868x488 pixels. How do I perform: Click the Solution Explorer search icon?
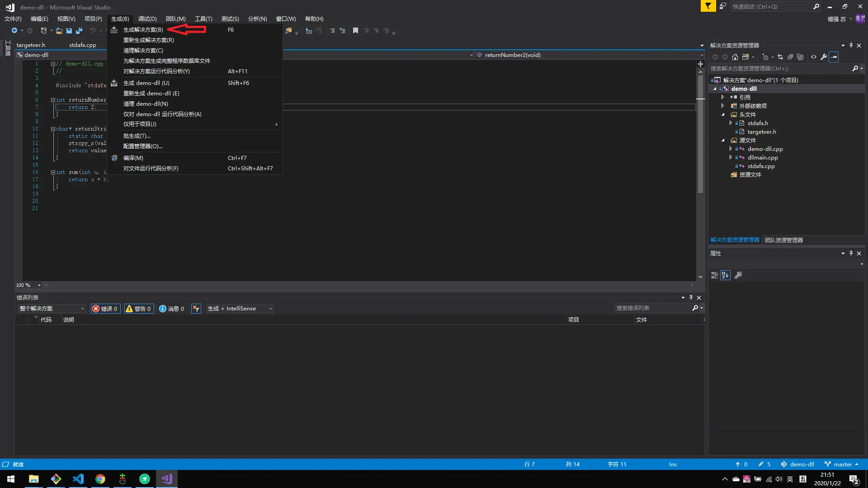(855, 68)
